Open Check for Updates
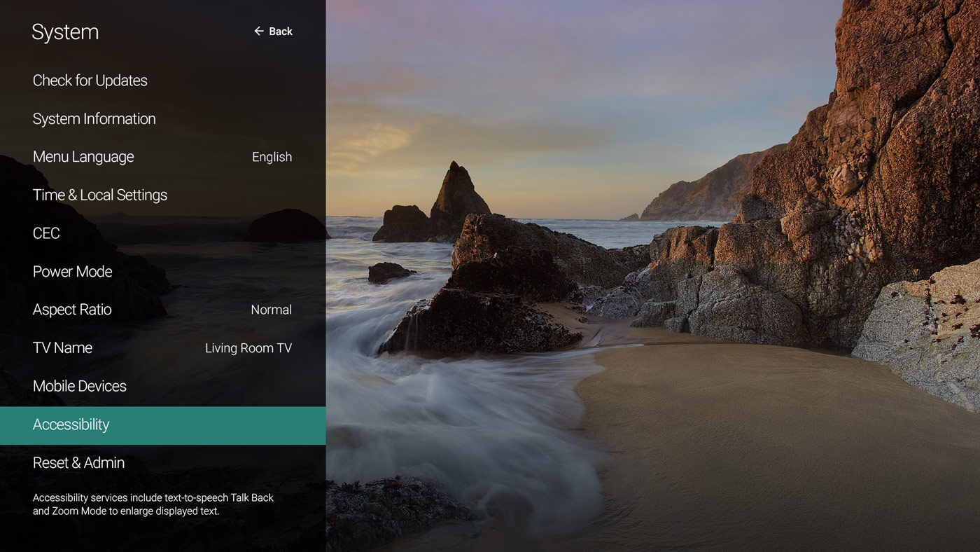The height and width of the screenshot is (552, 980). pos(162,81)
